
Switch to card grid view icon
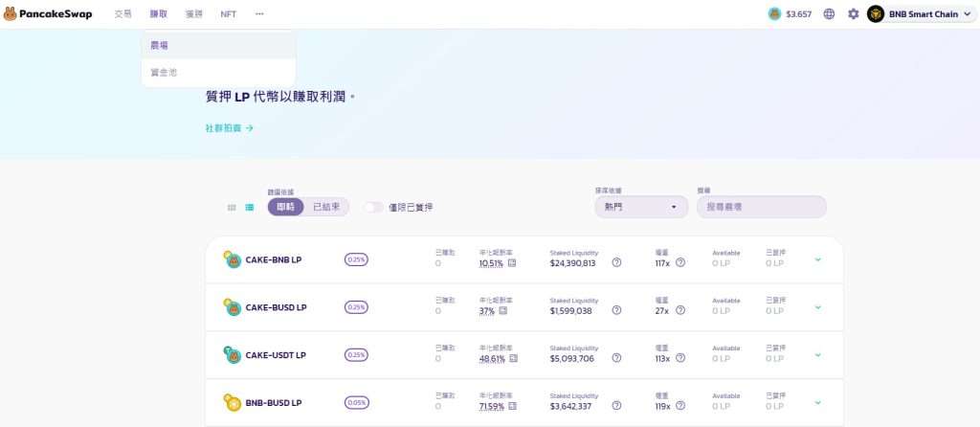(x=232, y=208)
